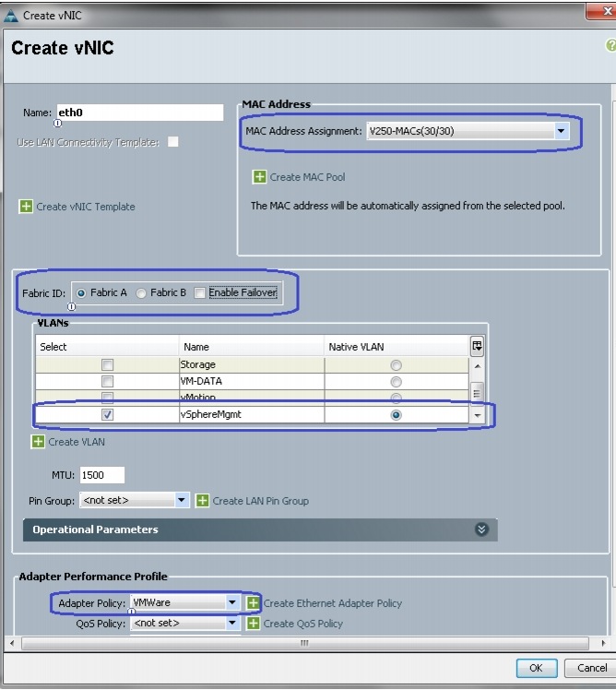Click the Create VLAN link
The image size is (616, 690).
[x=77, y=442]
